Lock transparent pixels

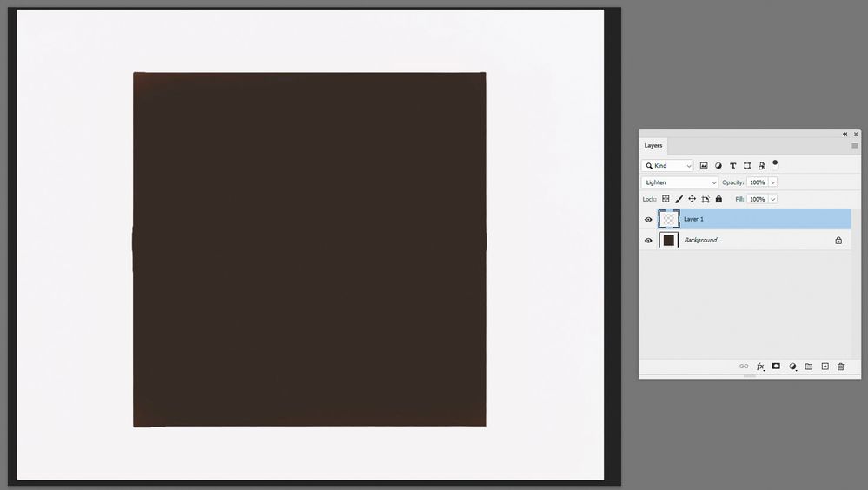pos(666,199)
